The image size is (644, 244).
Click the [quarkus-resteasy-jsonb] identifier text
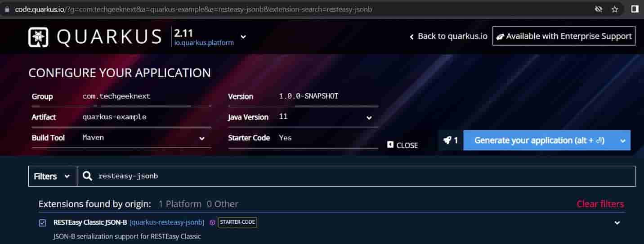pos(167,222)
